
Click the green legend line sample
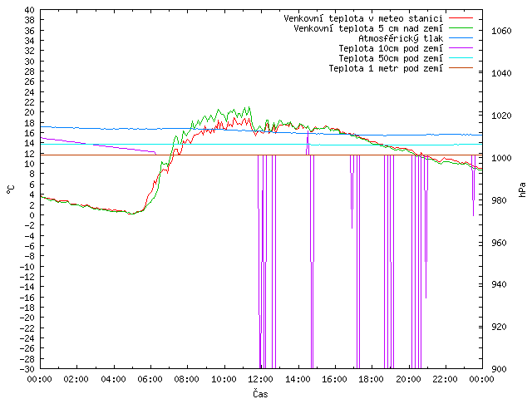pyautogui.click(x=461, y=27)
